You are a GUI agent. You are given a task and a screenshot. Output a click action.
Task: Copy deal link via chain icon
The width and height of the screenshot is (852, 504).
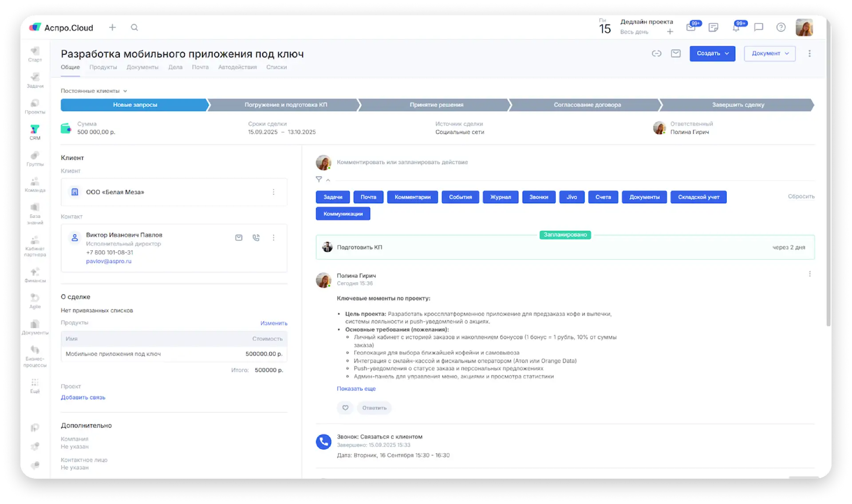tap(656, 53)
